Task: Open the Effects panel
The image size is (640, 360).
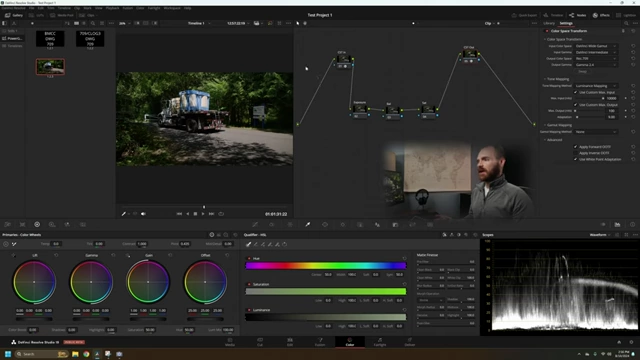Action: [601, 15]
